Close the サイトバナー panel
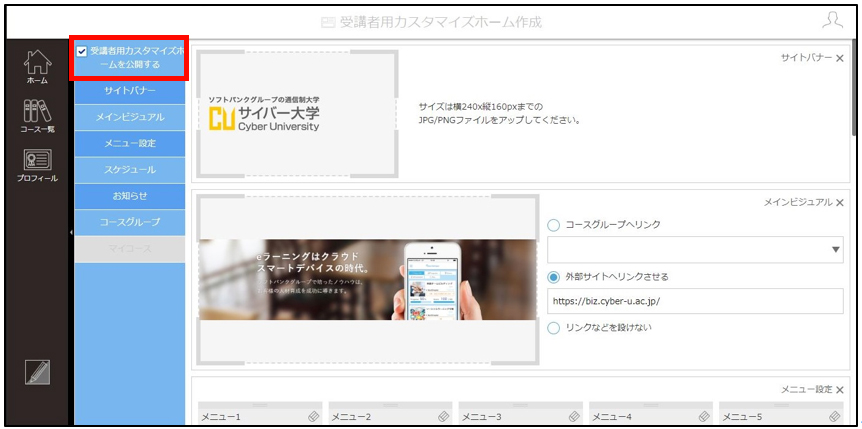862x429 pixels. click(x=839, y=58)
